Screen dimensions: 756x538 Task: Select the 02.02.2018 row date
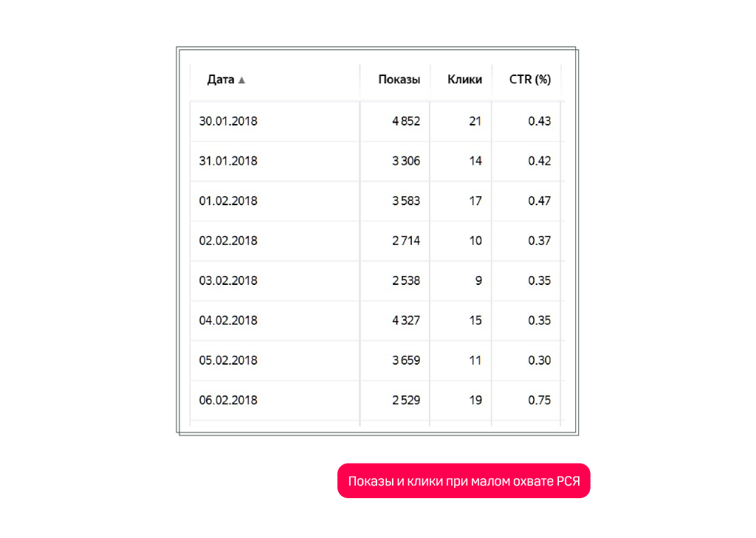coord(228,241)
